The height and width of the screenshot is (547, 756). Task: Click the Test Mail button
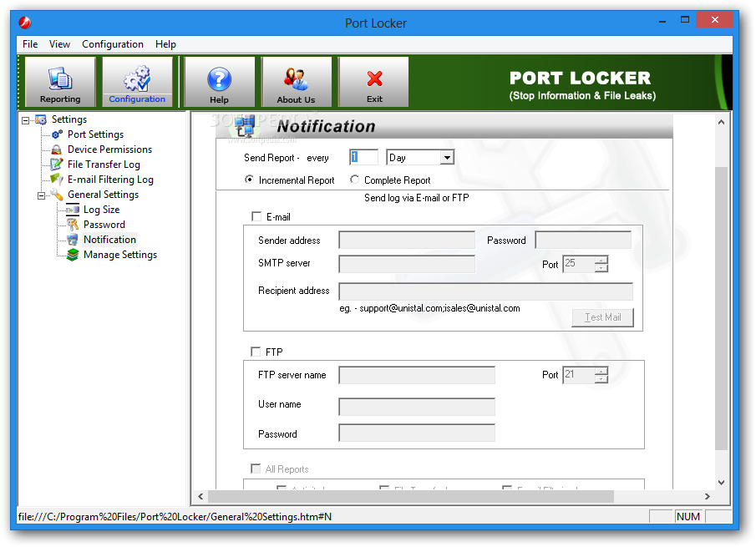coord(602,317)
